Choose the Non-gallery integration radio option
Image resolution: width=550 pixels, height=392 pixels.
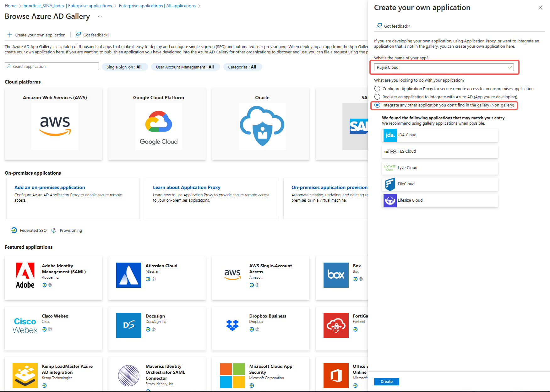pyautogui.click(x=377, y=105)
